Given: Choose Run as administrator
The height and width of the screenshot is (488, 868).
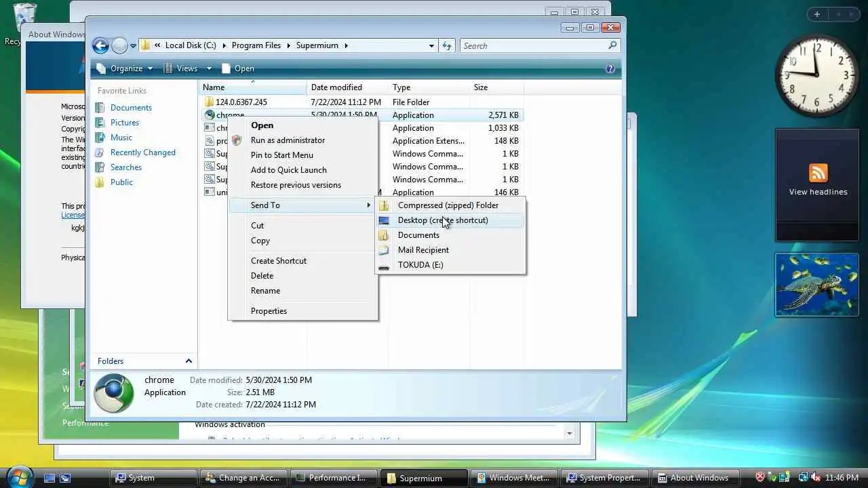Looking at the screenshot, I should coord(302,140).
